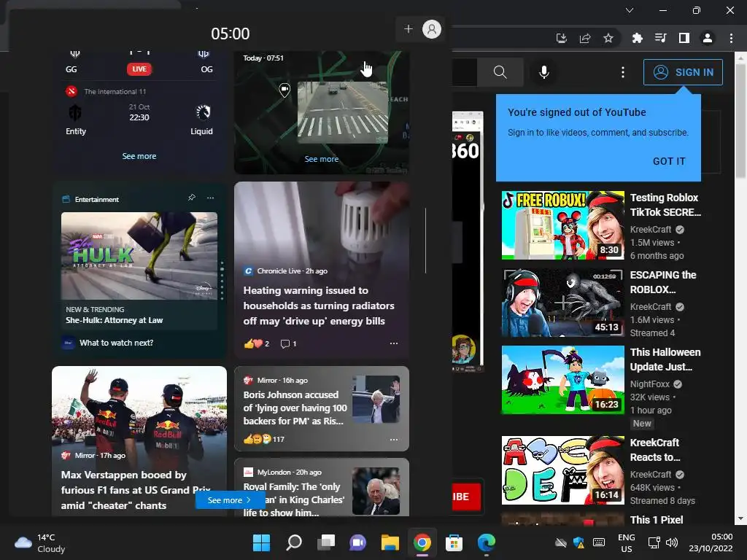The height and width of the screenshot is (560, 747).
Task: Add a widget with the plus icon
Action: click(409, 29)
